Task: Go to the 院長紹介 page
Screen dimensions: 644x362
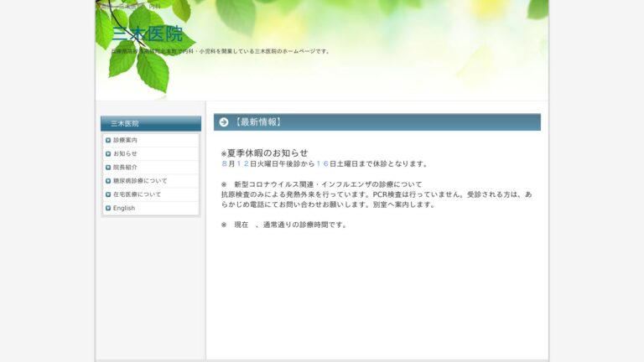Action: [126, 167]
